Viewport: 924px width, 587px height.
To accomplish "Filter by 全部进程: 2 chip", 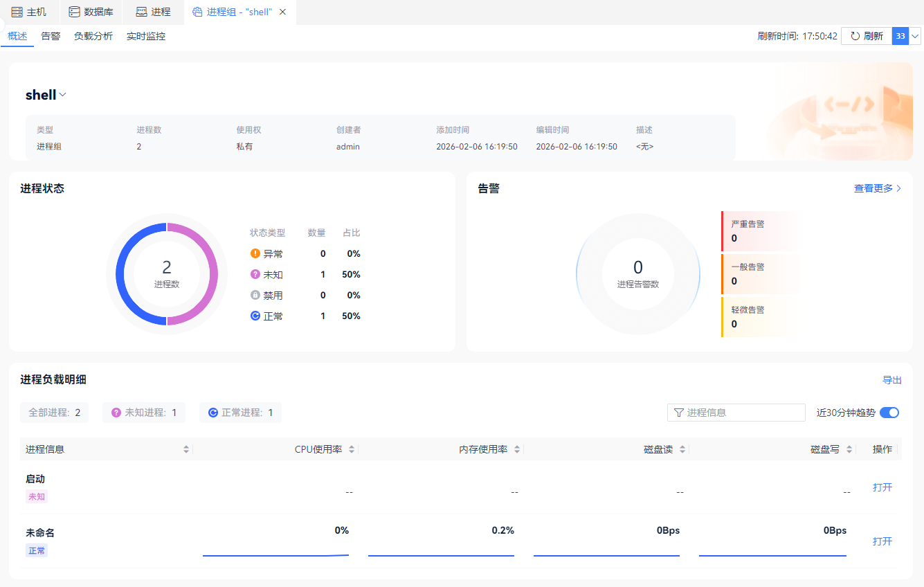I will click(55, 413).
